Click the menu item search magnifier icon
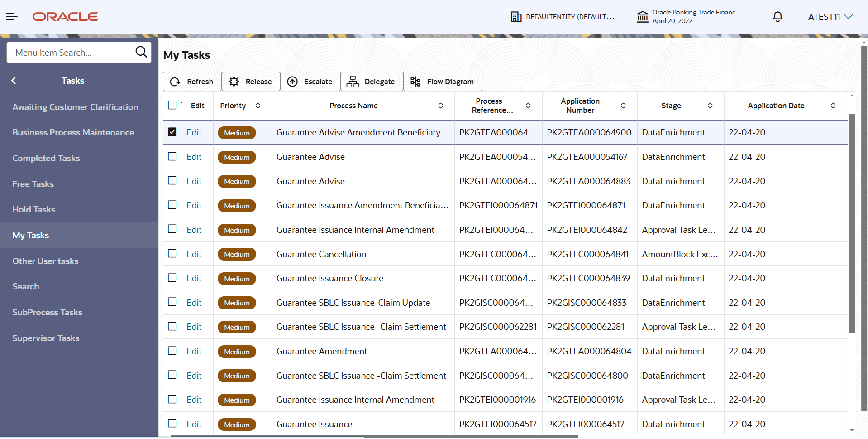This screenshot has height=439, width=868. [141, 52]
